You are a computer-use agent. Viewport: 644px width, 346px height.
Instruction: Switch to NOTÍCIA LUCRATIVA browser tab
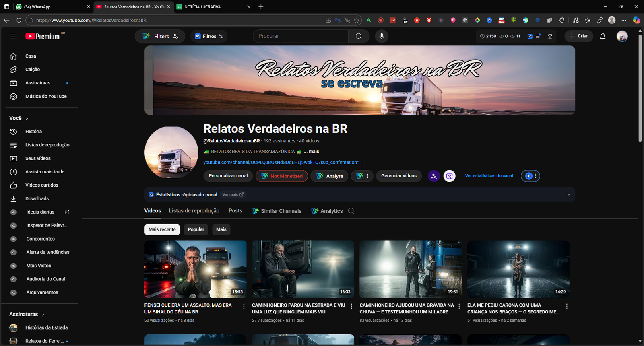[x=214, y=7]
